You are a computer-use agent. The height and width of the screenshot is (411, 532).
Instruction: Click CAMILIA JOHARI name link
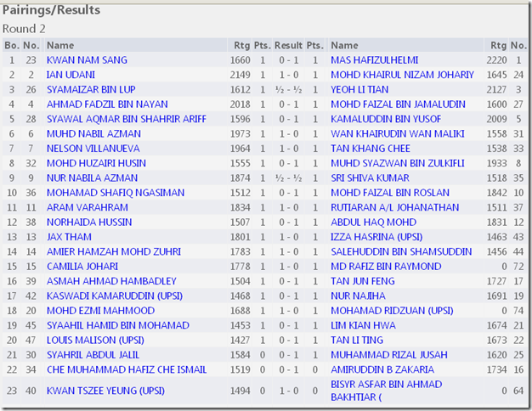tap(82, 267)
